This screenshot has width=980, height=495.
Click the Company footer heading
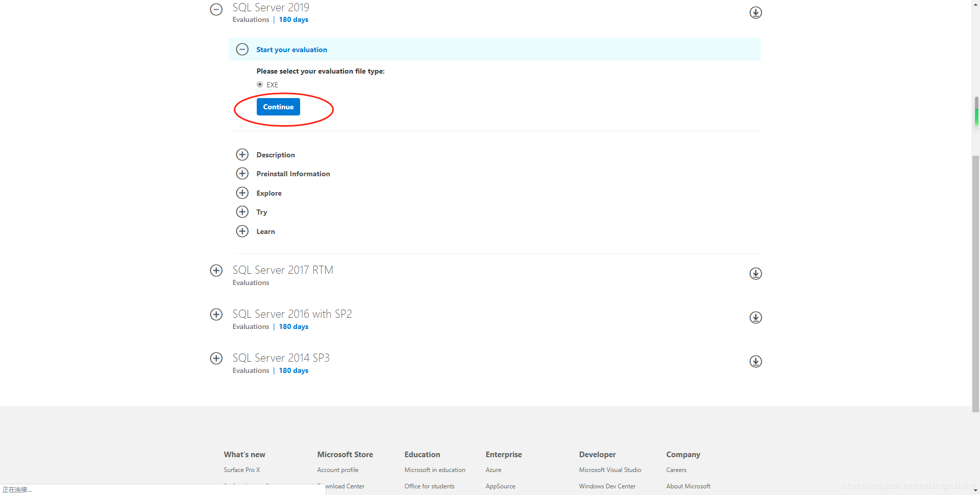pyautogui.click(x=683, y=455)
